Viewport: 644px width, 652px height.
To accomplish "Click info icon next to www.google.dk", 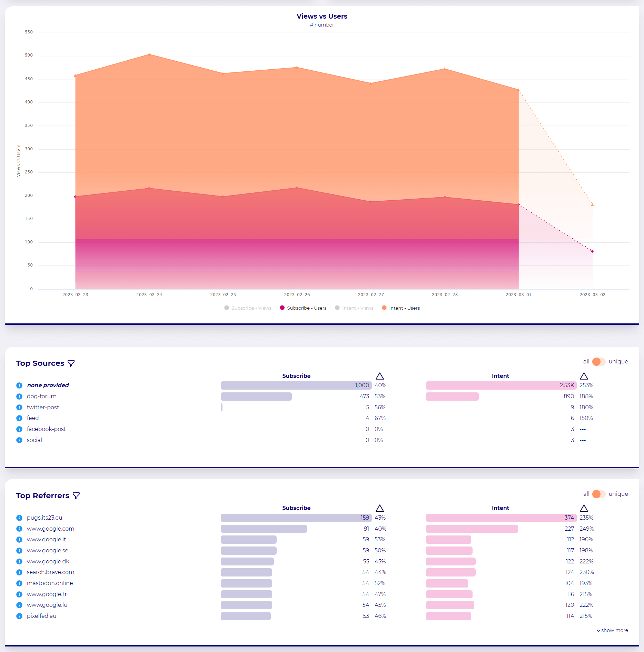I will [19, 562].
